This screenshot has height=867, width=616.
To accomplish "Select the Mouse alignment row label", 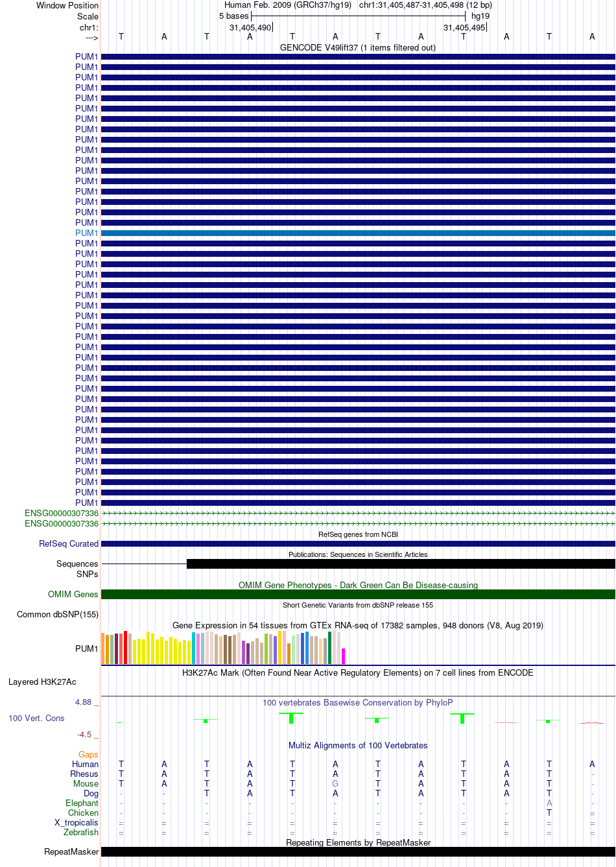I will tap(86, 783).
